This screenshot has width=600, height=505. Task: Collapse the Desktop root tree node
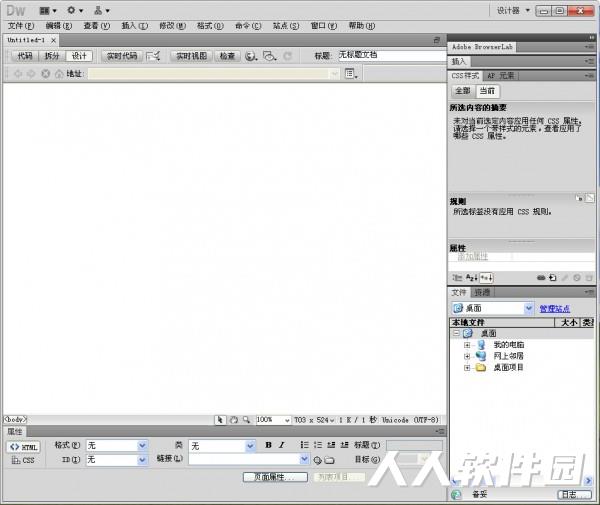[x=456, y=333]
